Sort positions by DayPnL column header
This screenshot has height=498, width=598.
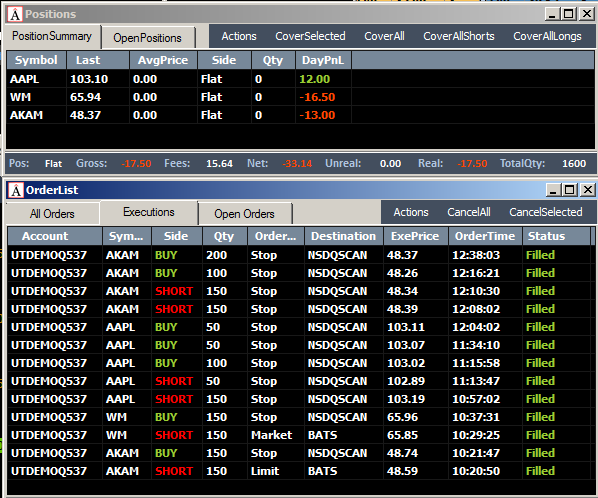[323, 60]
